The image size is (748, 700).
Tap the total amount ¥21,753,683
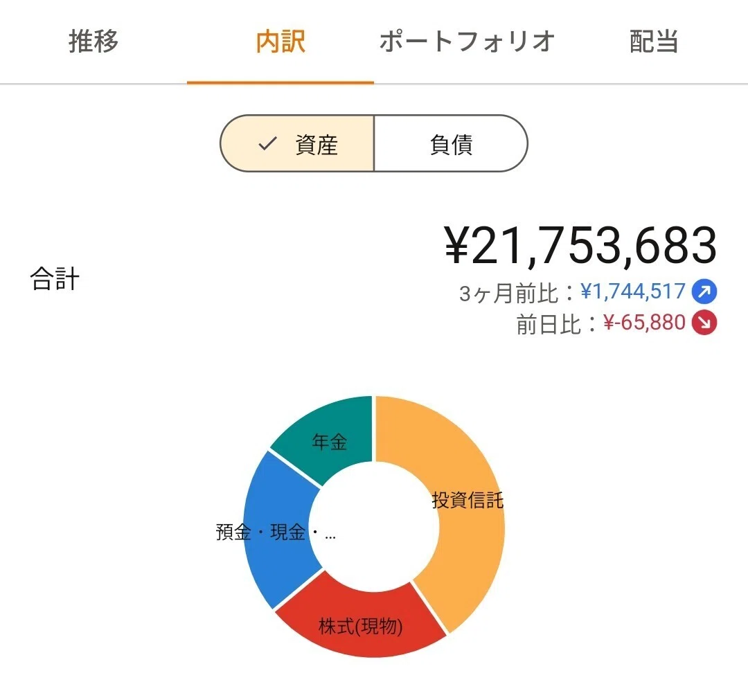(x=580, y=246)
